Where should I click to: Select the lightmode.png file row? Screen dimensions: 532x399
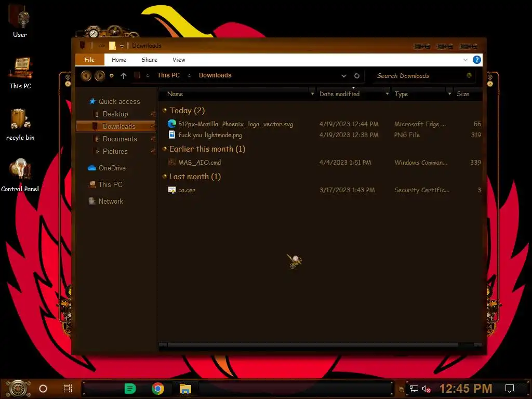[321, 135]
